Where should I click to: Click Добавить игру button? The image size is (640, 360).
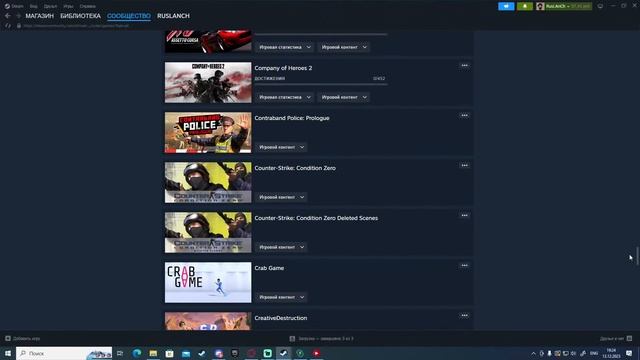(23, 338)
